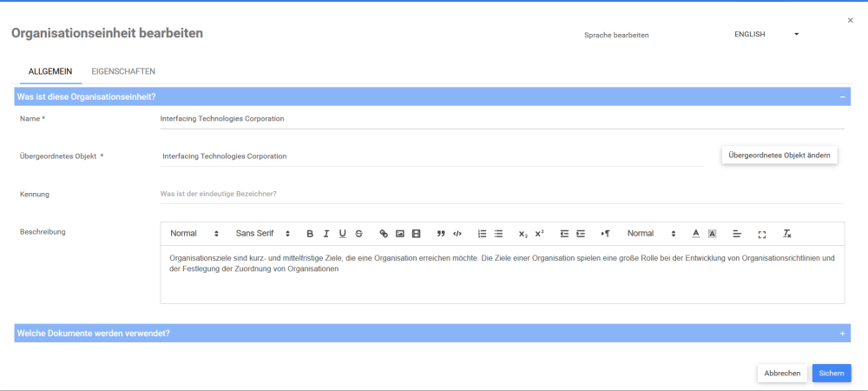Toggle underline formatting in the editor

click(343, 234)
